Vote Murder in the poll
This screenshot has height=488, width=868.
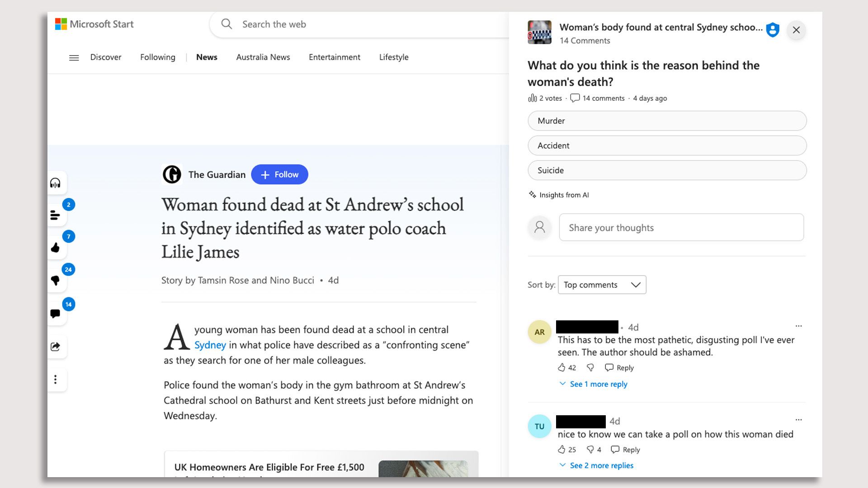click(x=667, y=121)
